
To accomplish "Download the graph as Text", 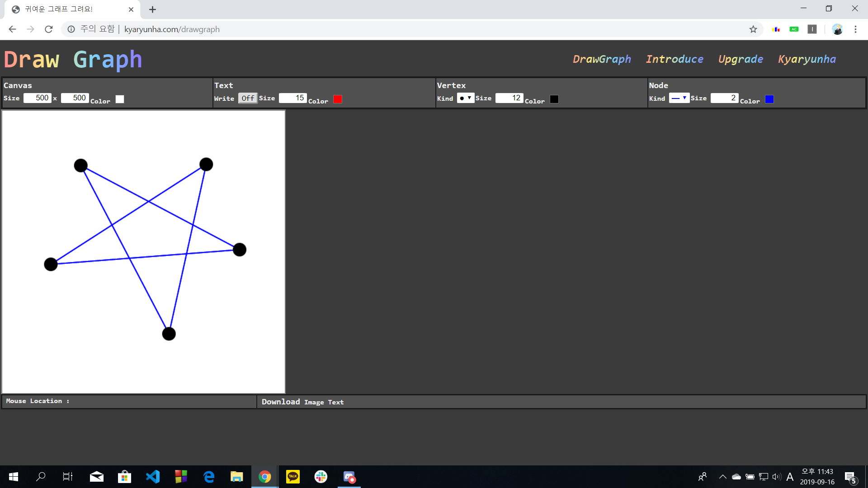I will [336, 403].
